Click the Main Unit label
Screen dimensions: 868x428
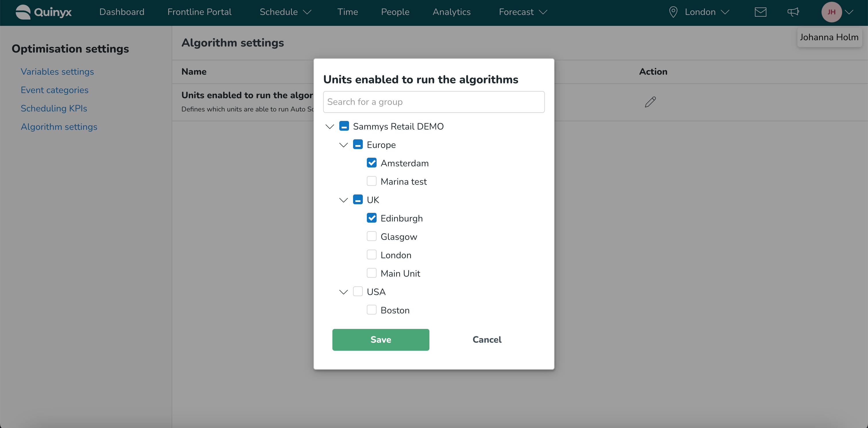(x=400, y=273)
